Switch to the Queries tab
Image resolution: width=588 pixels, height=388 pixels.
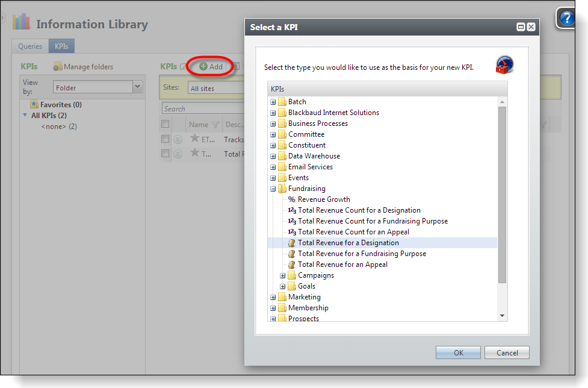[29, 46]
